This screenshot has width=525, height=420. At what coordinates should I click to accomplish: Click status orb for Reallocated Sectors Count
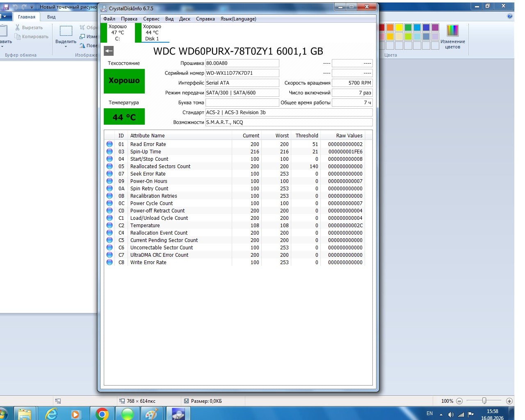tap(110, 166)
